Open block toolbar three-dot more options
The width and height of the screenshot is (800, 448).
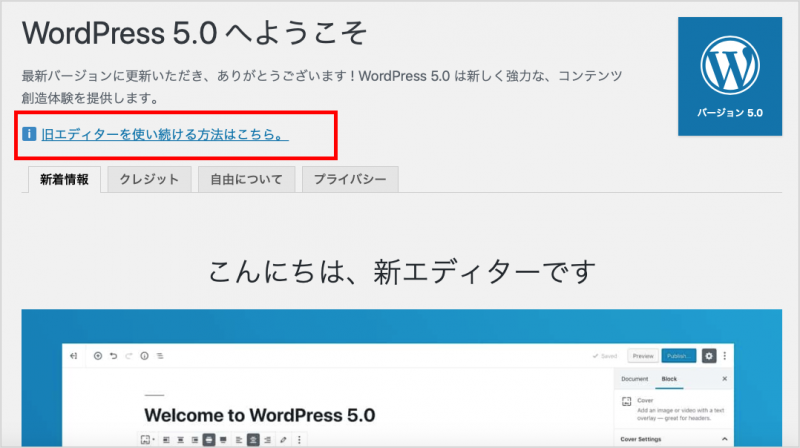point(299,440)
